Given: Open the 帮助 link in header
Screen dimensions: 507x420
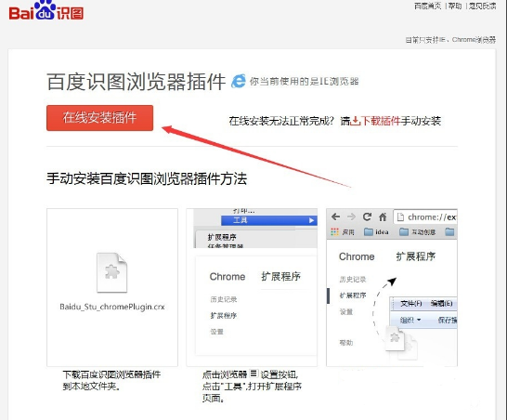Looking at the screenshot, I should click(x=455, y=6).
